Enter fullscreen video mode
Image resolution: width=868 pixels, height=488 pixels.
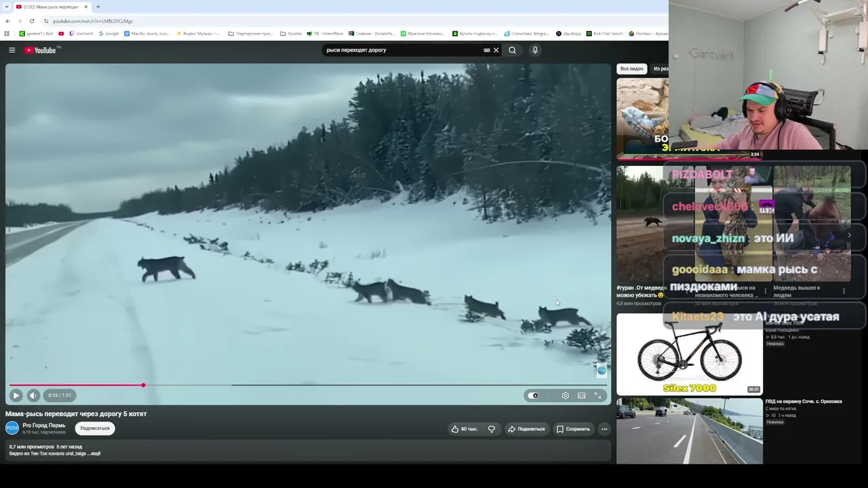(597, 396)
